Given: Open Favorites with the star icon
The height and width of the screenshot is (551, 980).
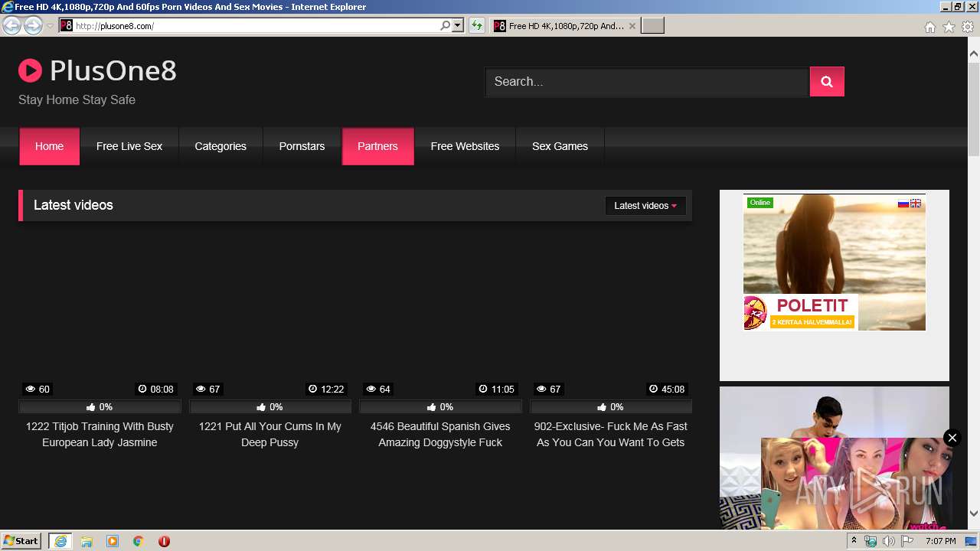Looking at the screenshot, I should [949, 27].
